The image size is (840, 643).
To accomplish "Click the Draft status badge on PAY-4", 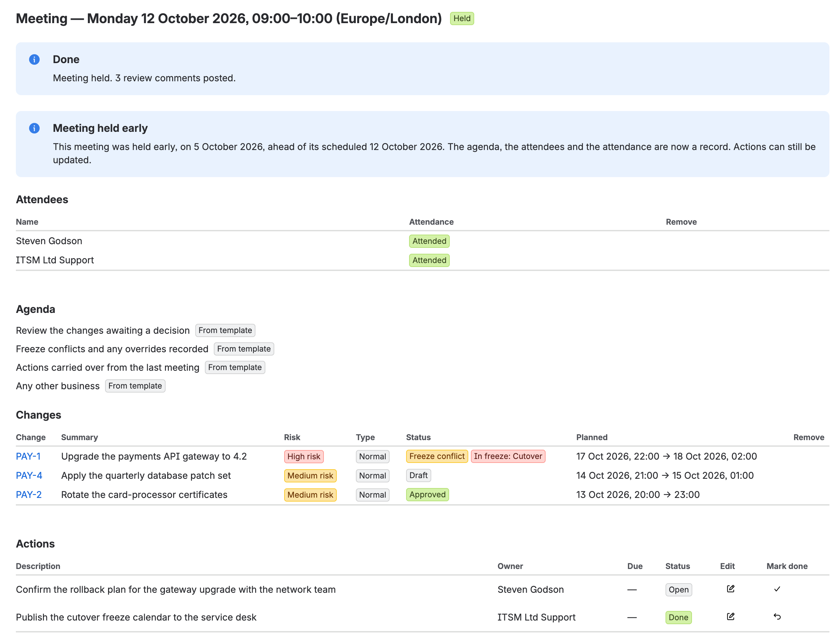I will 418,475.
